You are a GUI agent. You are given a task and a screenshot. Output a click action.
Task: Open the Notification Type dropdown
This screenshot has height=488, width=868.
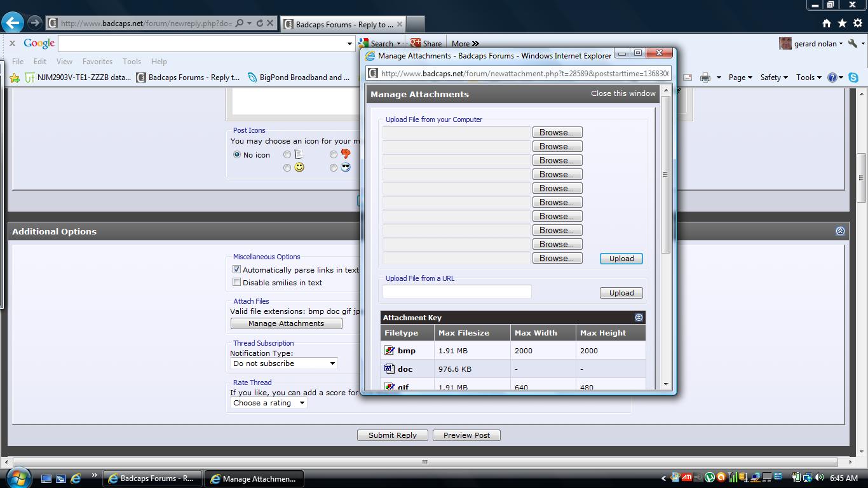283,363
